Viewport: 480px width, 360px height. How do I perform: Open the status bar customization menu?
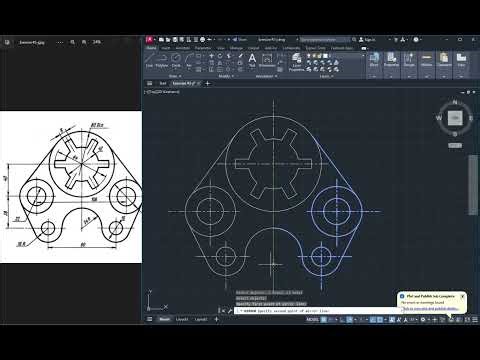[475, 319]
